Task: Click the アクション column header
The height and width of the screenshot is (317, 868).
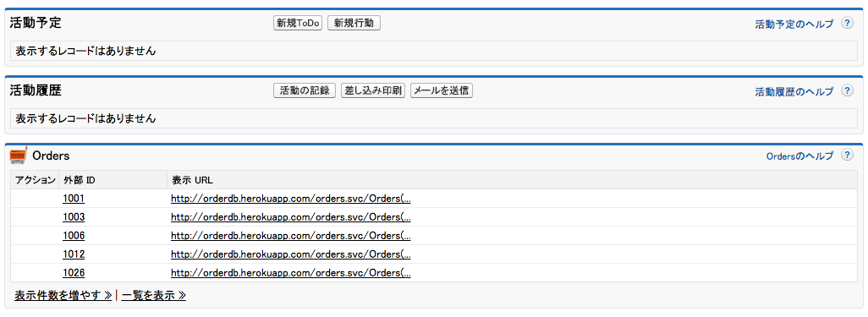Action: 36,180
